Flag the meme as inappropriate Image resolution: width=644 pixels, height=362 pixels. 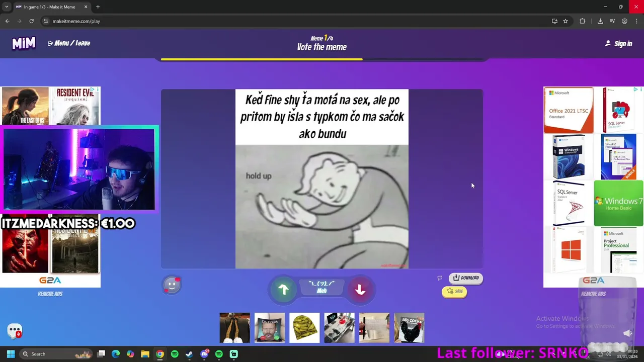click(x=440, y=278)
